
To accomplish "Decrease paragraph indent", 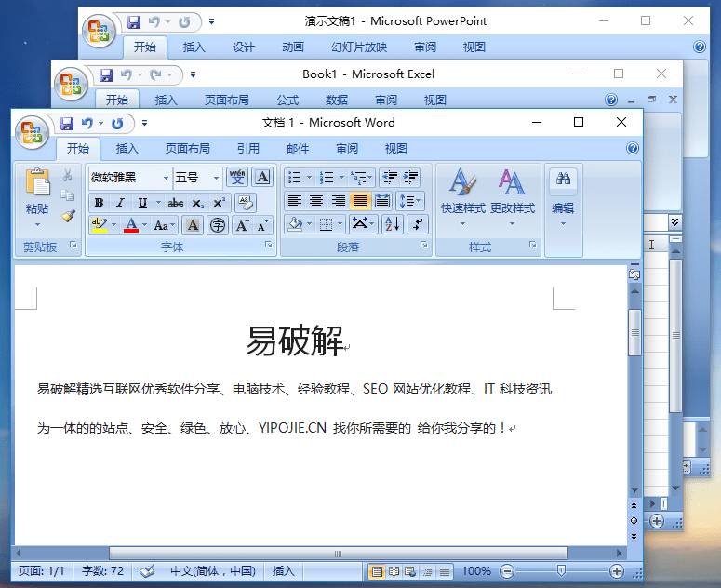I will (x=390, y=177).
